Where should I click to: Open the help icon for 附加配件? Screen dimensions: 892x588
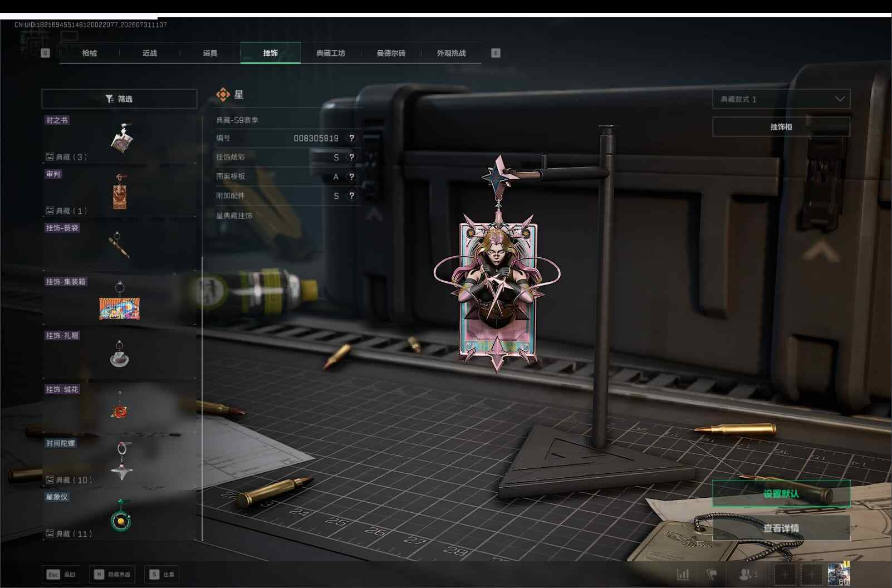351,196
